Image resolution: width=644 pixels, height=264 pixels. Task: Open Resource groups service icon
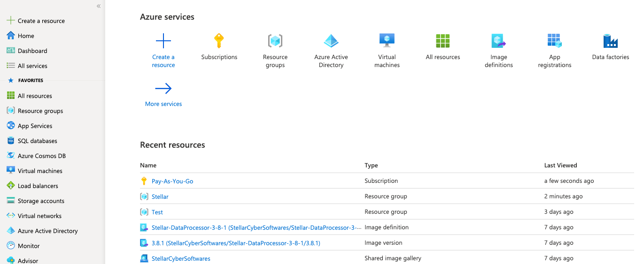pyautogui.click(x=275, y=41)
